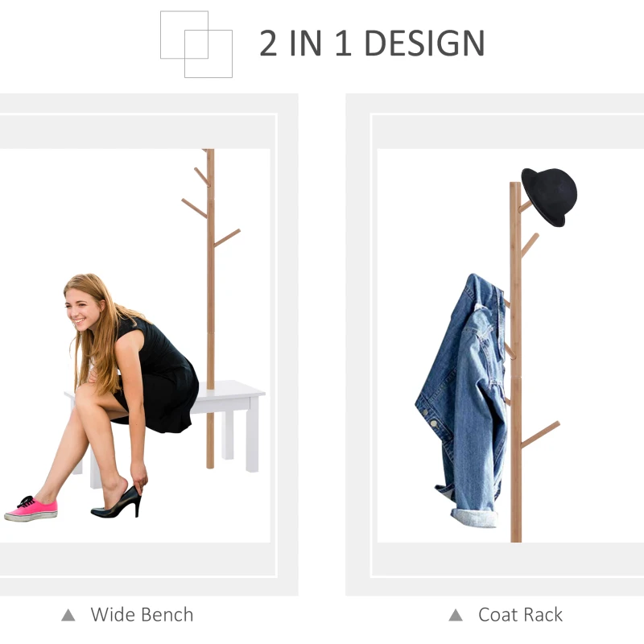Screen dimensions: 644x644
Task: Open the Coat Rack product image
Action: pos(510,345)
